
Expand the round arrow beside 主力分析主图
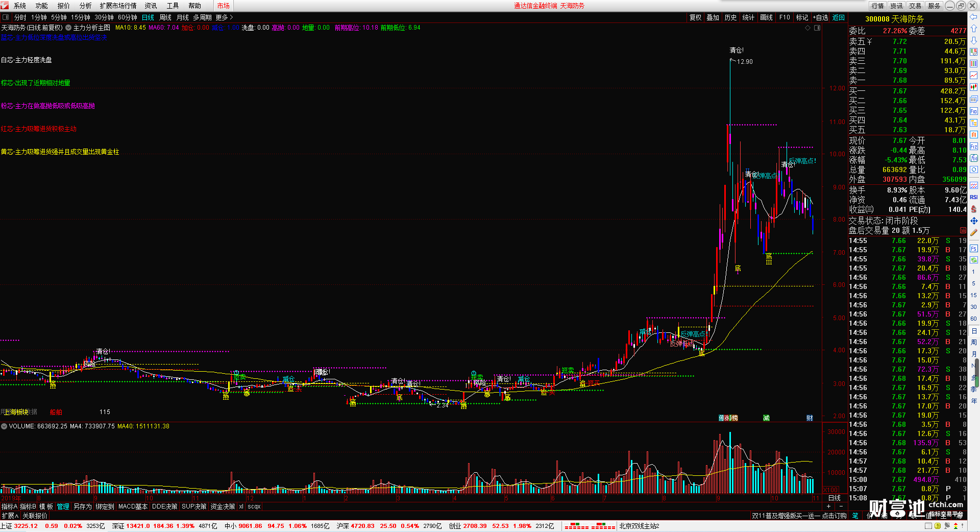click(68, 28)
